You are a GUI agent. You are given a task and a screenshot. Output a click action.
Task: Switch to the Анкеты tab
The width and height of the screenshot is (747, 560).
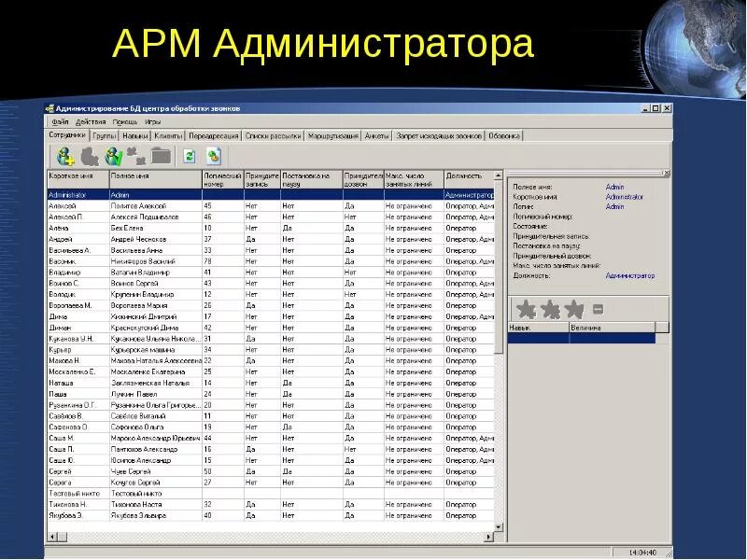click(x=377, y=136)
